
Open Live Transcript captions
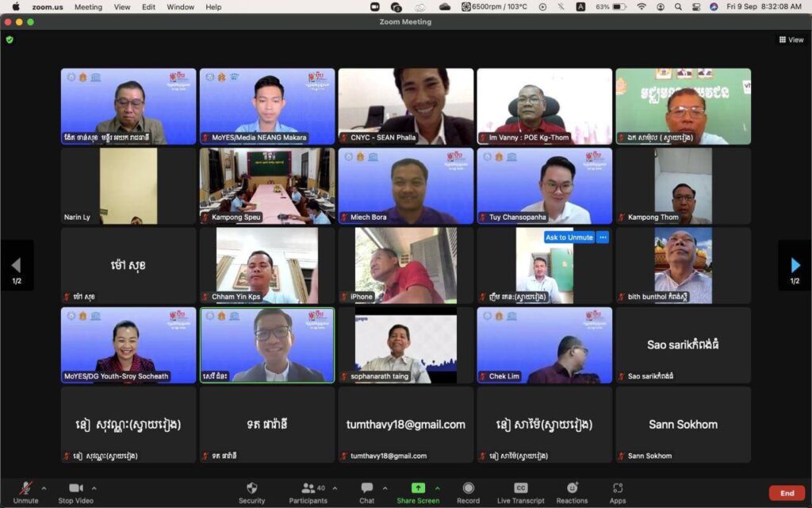520,488
